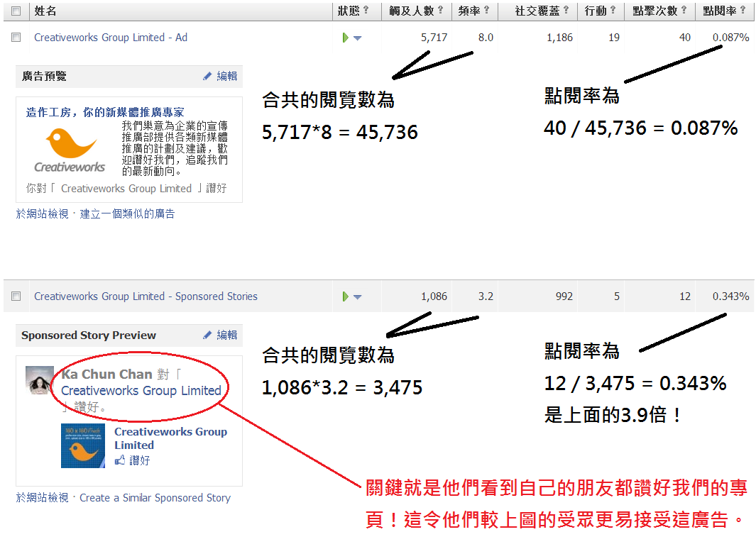
Task: Select the Sponsored Stories row checkbox
Action: pos(16,296)
